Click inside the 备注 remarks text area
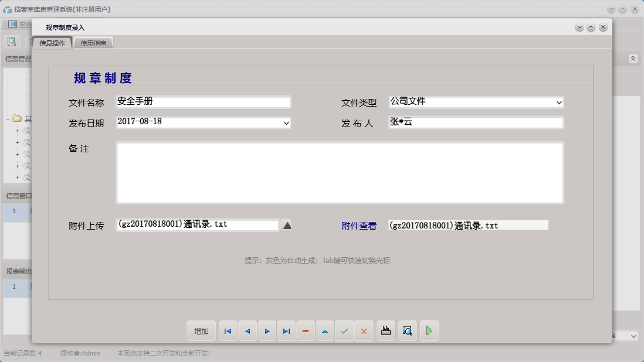The image size is (644, 362). pyautogui.click(x=340, y=172)
